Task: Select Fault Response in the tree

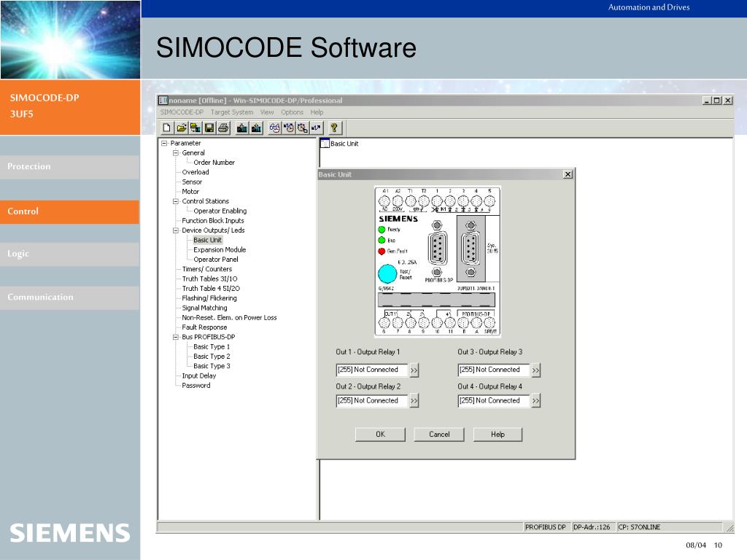Action: point(204,327)
